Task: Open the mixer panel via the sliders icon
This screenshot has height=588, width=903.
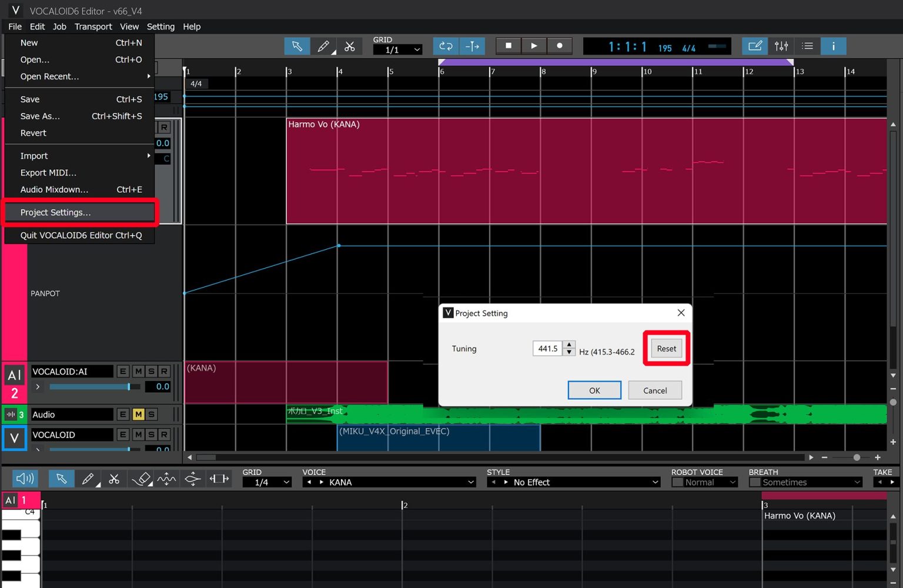Action: tap(781, 46)
